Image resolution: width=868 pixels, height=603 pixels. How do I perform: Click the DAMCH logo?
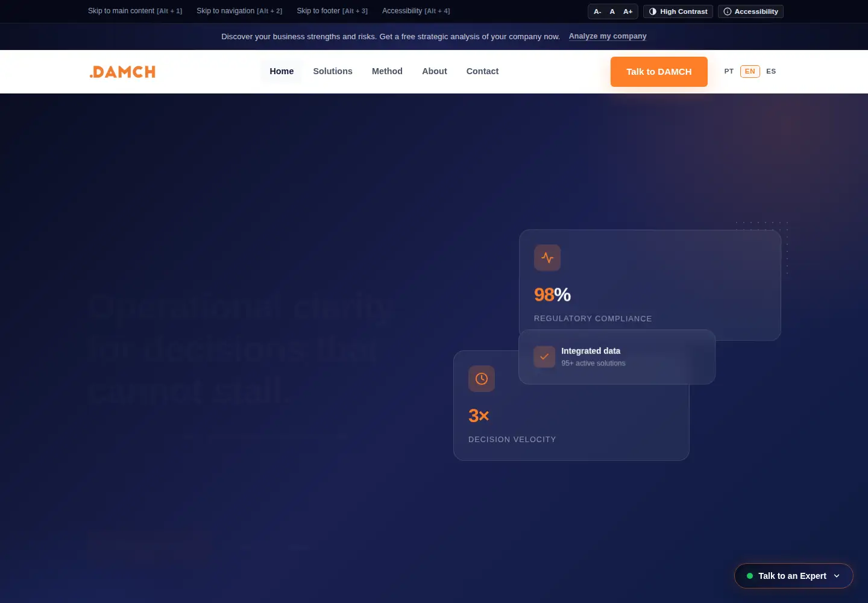tap(122, 72)
